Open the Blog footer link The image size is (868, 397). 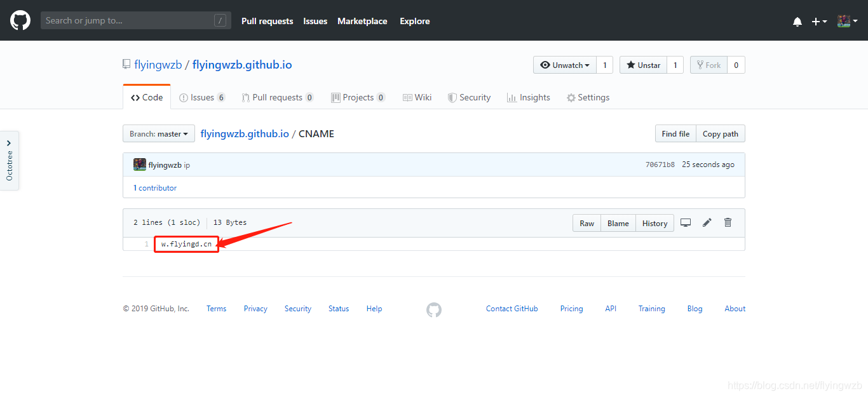[x=695, y=309]
